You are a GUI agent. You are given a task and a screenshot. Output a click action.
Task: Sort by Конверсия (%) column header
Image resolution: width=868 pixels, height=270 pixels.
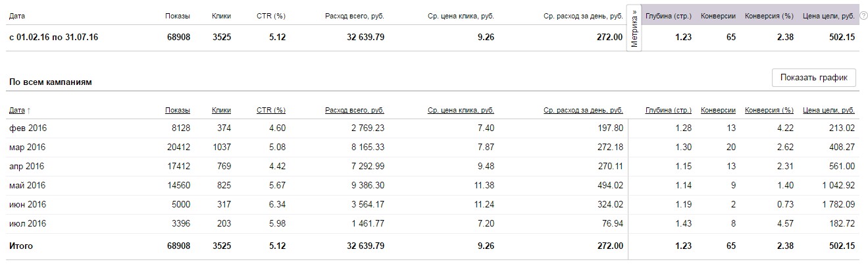[x=769, y=110]
